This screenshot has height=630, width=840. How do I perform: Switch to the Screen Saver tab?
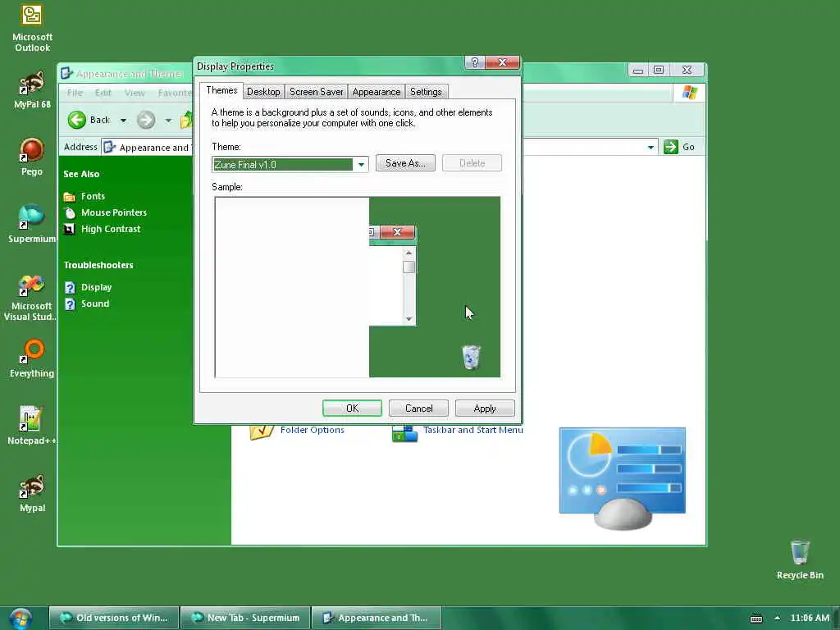click(316, 92)
